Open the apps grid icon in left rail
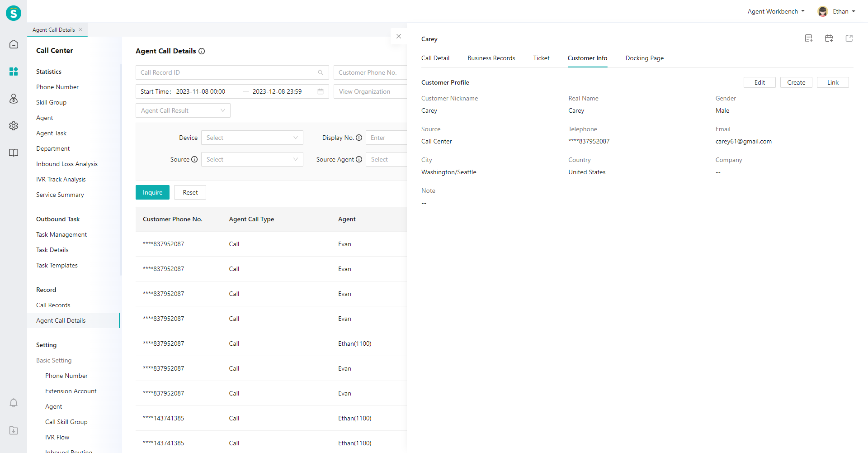The width and height of the screenshot is (868, 453). click(x=14, y=72)
